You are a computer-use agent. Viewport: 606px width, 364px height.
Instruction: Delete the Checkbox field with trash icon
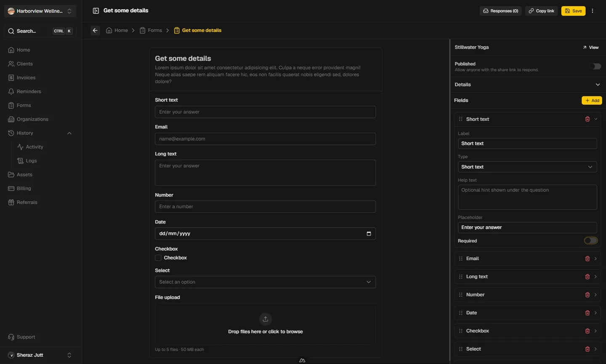tap(587, 331)
